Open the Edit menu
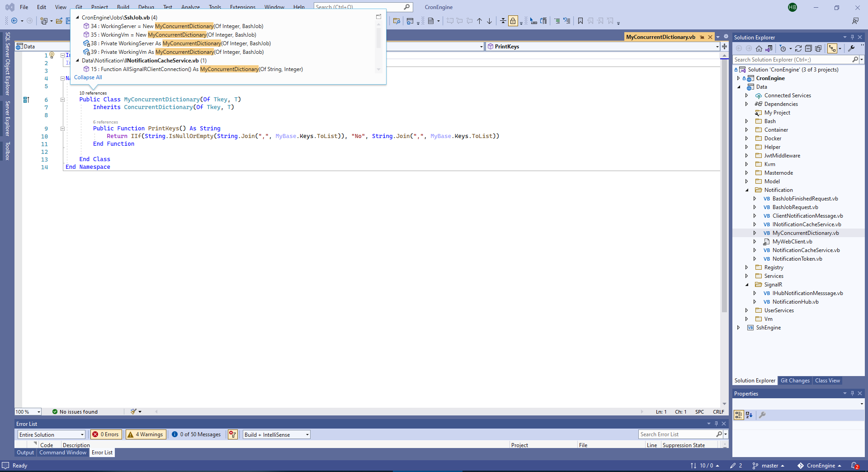 [x=42, y=7]
